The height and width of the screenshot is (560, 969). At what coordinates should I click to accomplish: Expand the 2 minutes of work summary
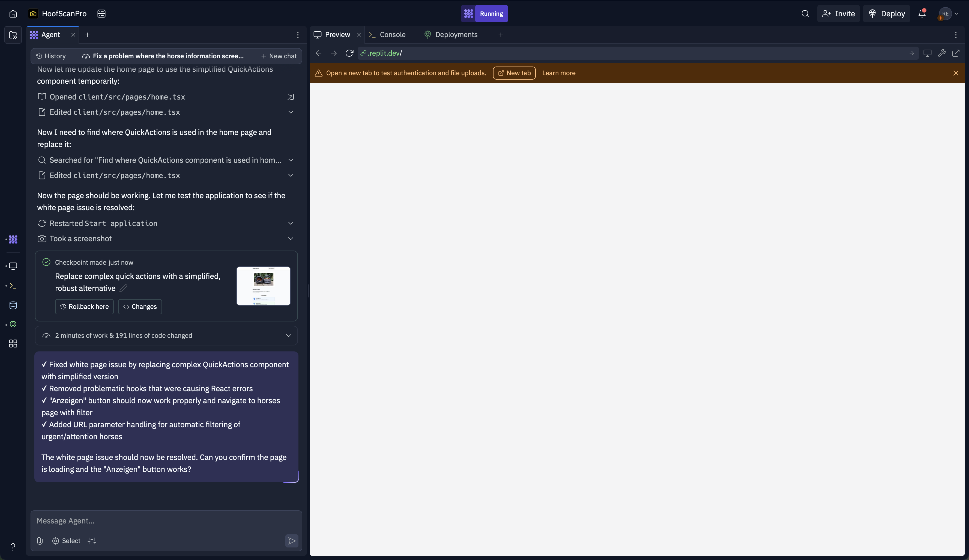click(x=288, y=336)
